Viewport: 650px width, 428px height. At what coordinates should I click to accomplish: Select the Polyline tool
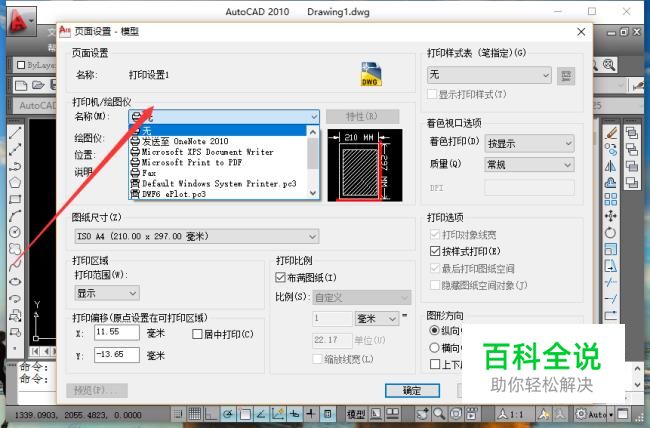pyautogui.click(x=15, y=166)
